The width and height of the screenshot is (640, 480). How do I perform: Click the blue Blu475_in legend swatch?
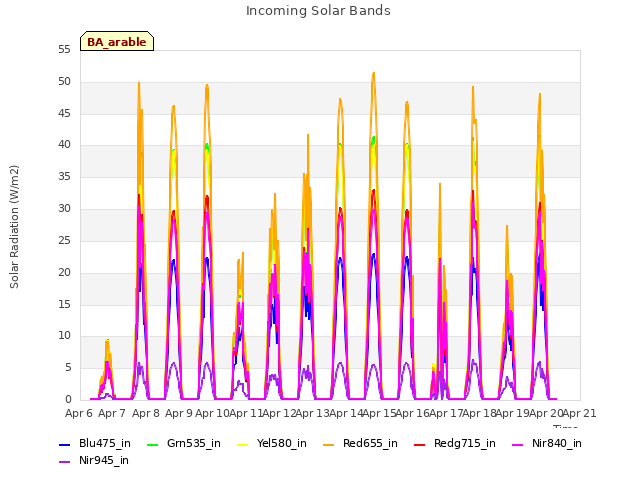64,444
